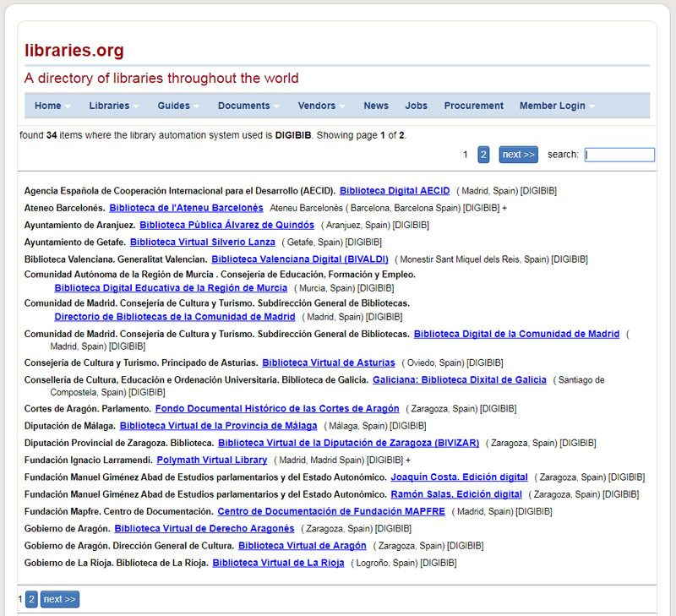676x616 pixels.
Task: Click the libraries.org site title
Action: point(74,50)
